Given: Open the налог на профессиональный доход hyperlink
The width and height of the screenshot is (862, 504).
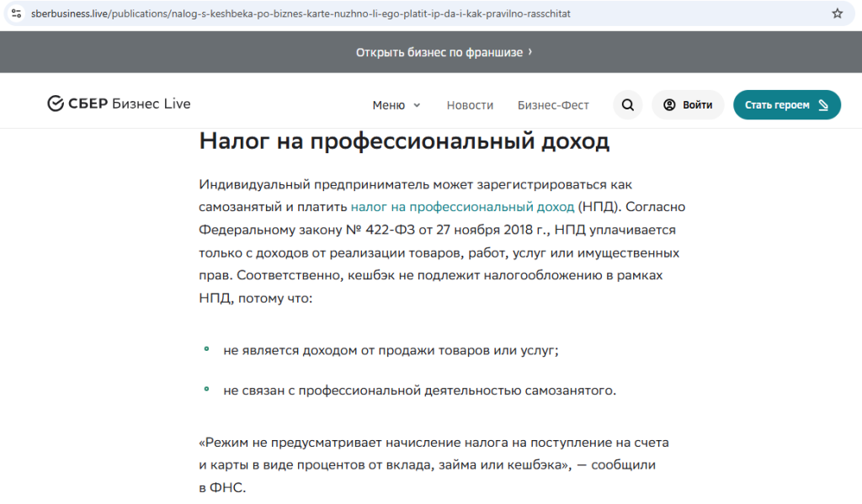Looking at the screenshot, I should 462,206.
